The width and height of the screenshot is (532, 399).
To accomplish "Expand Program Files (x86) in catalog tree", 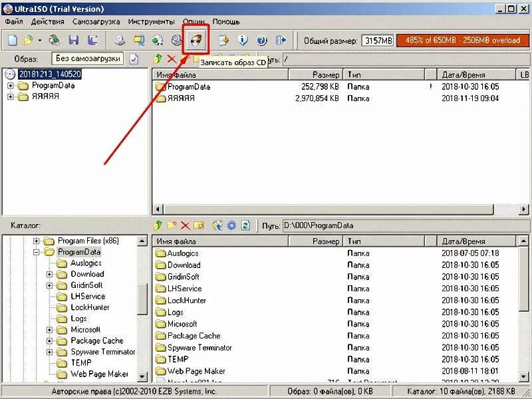I will (x=37, y=241).
